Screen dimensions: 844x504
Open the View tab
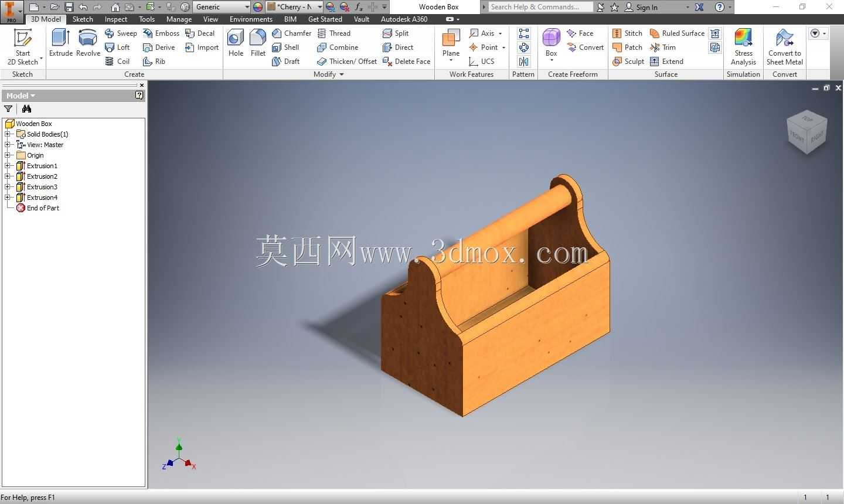[210, 19]
